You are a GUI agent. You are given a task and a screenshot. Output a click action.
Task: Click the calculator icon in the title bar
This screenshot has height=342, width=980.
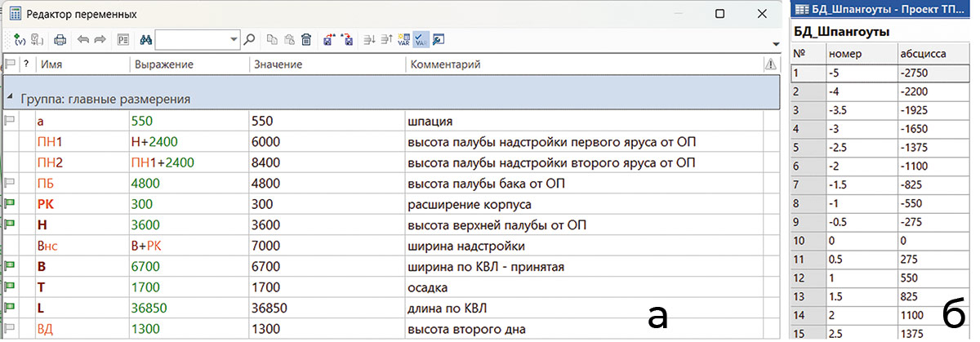pos(15,14)
